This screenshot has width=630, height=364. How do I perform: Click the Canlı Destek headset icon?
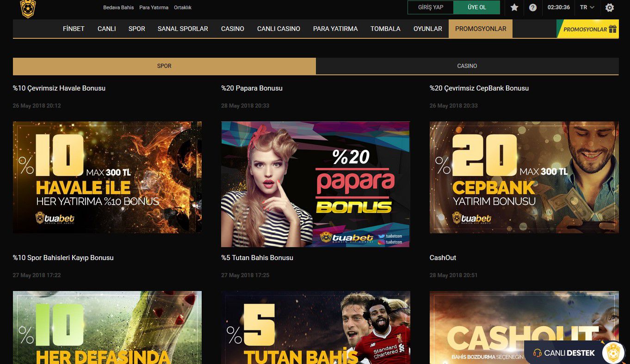tap(537, 353)
